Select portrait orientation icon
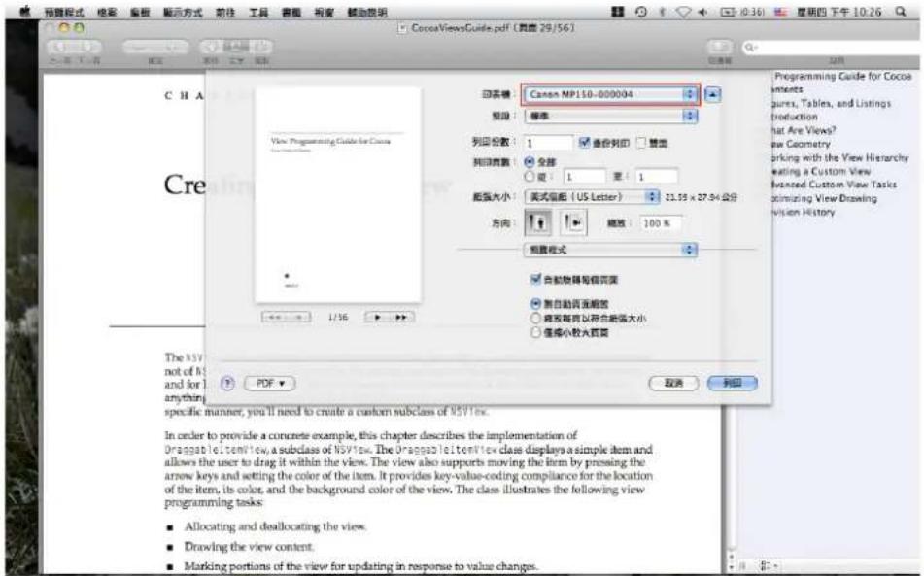The image size is (924, 576). click(537, 222)
